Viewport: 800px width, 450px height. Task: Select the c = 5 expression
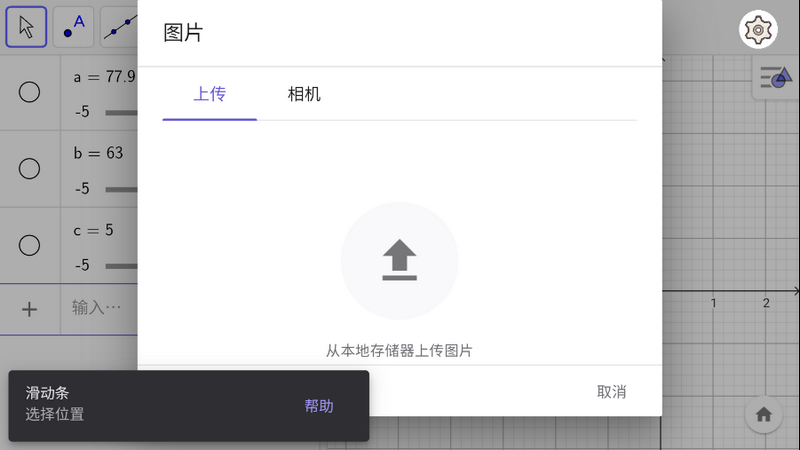click(x=94, y=230)
